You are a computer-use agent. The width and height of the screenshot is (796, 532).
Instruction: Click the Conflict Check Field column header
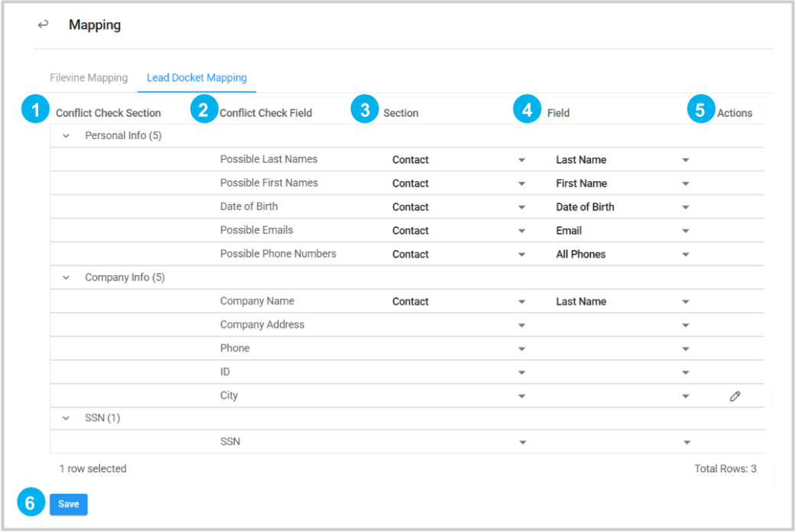pos(265,113)
